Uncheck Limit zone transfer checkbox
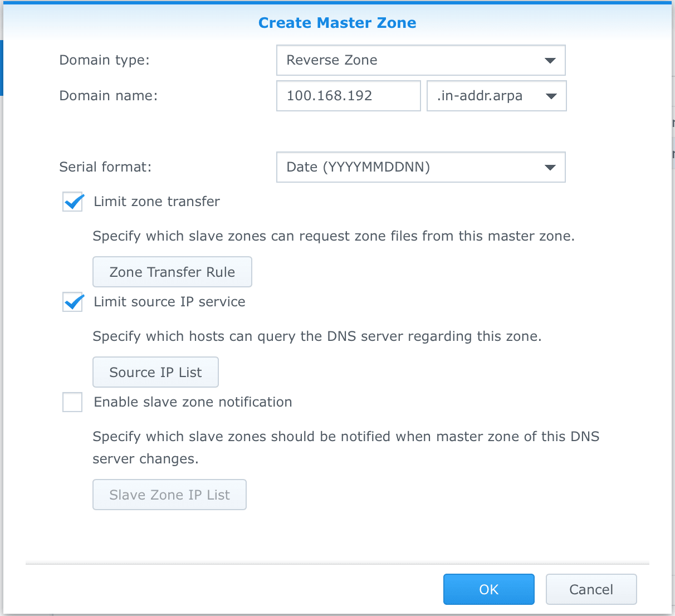Viewport: 675px width, 616px height. (x=73, y=202)
